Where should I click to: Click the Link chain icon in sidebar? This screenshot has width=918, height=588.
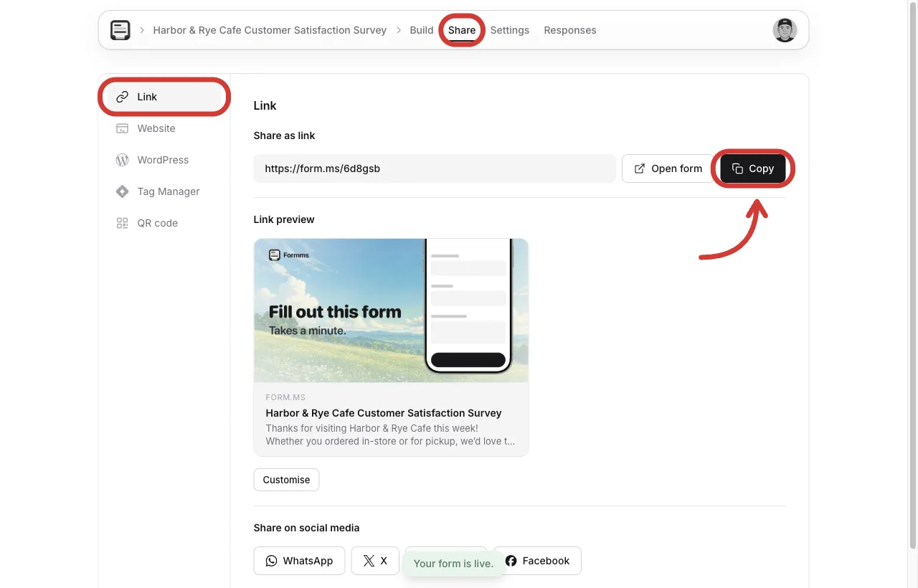pos(123,97)
